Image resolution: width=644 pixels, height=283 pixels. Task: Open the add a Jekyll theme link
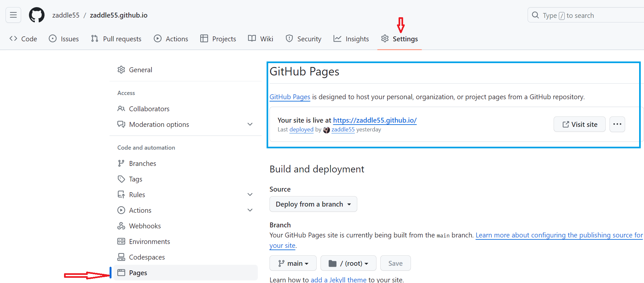point(338,280)
